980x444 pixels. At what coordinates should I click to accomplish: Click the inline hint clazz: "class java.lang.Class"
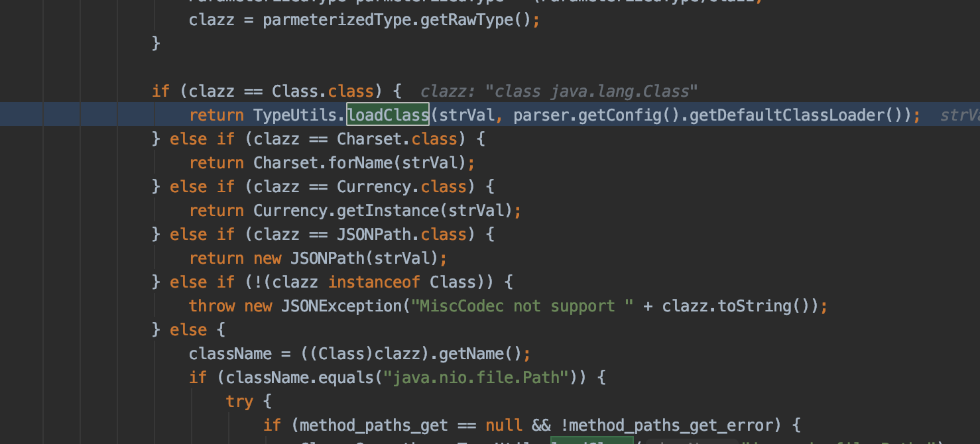point(560,91)
